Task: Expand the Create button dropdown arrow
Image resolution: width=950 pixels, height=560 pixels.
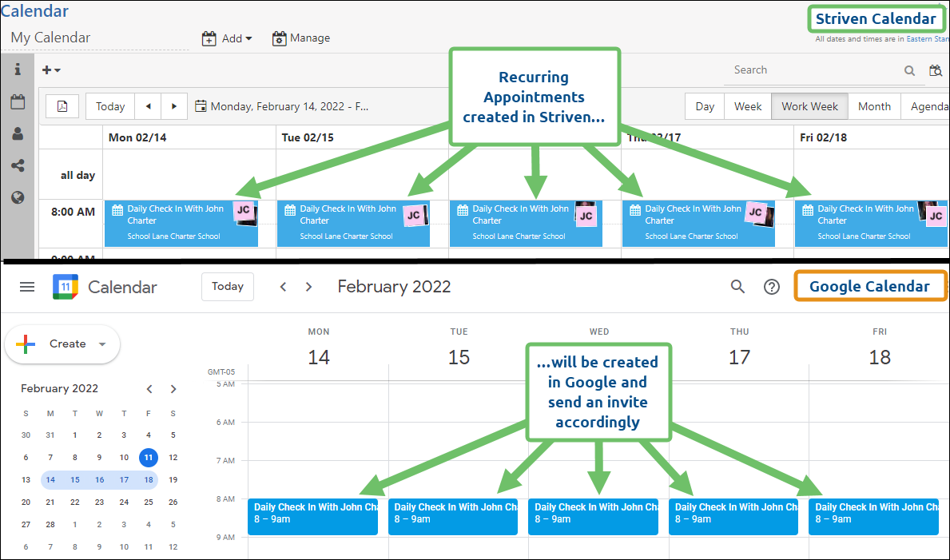Action: click(102, 344)
